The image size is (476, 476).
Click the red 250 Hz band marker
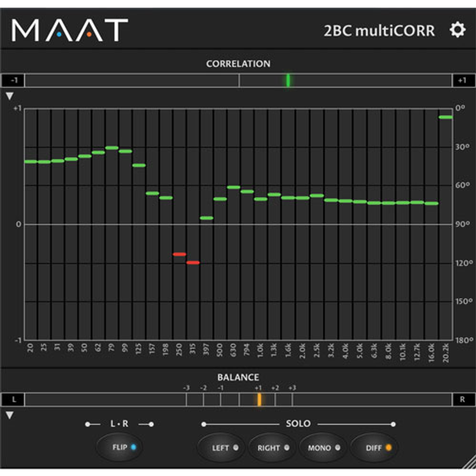click(179, 254)
